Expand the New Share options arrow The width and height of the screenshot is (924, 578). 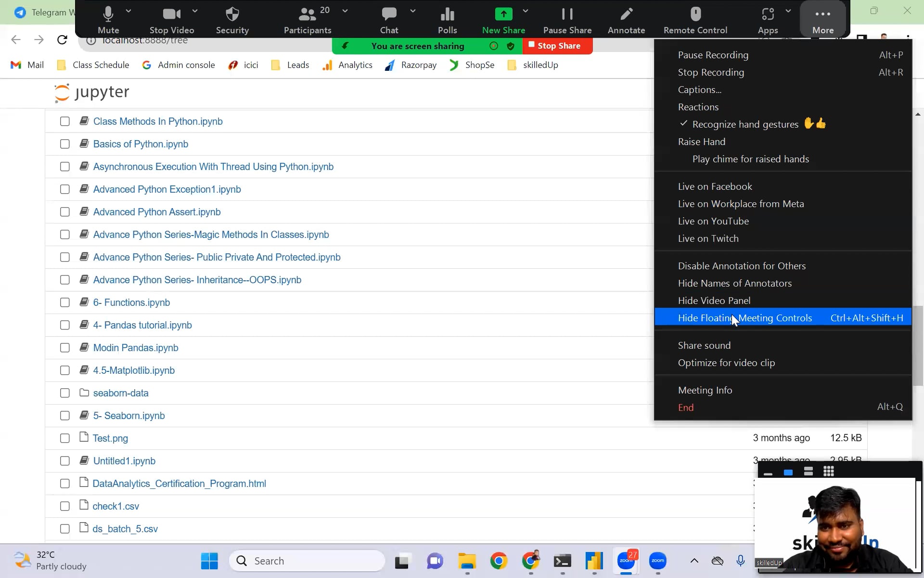click(526, 11)
